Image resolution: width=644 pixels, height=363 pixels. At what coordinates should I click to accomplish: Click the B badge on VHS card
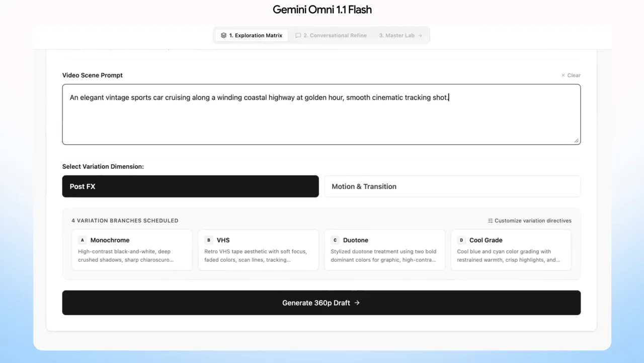pos(208,240)
